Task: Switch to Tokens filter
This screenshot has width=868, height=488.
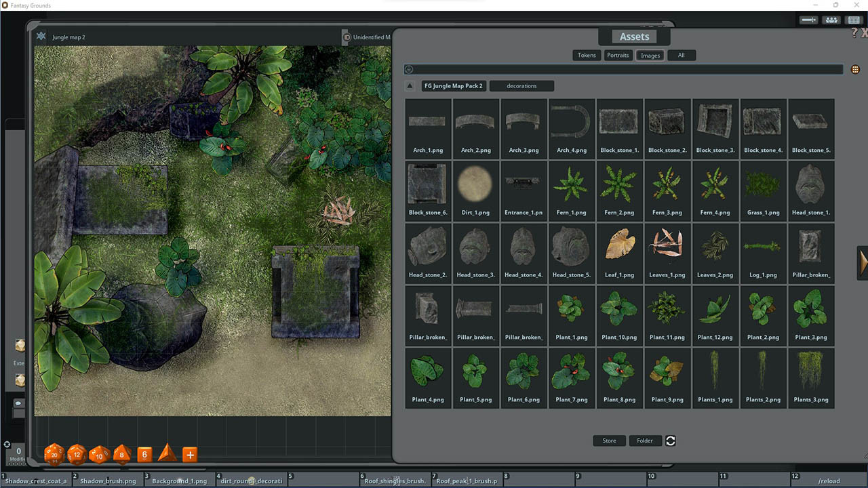Action: point(587,56)
